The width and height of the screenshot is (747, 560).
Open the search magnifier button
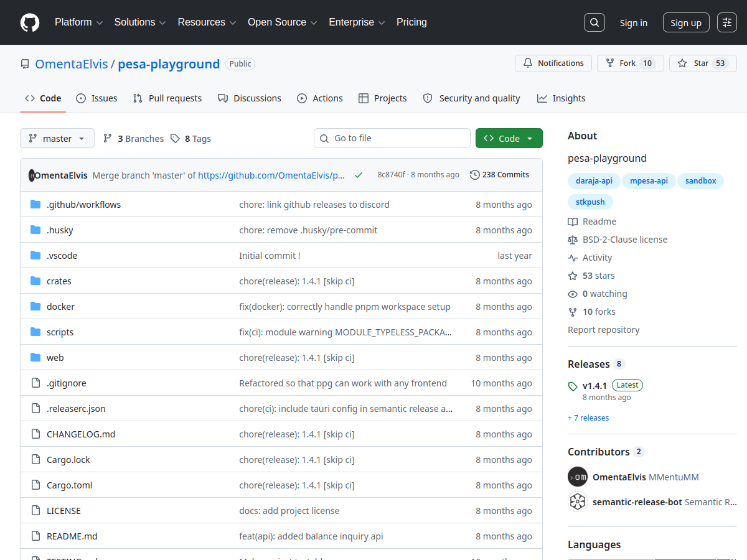[594, 22]
